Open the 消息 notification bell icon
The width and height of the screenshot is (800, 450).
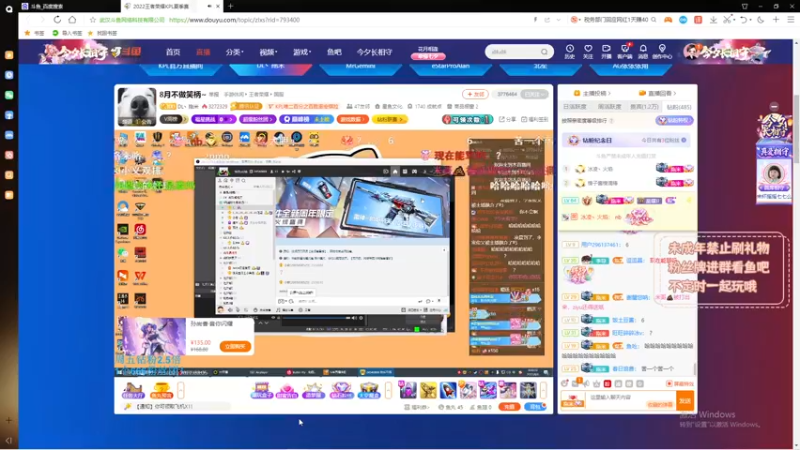coord(643,52)
